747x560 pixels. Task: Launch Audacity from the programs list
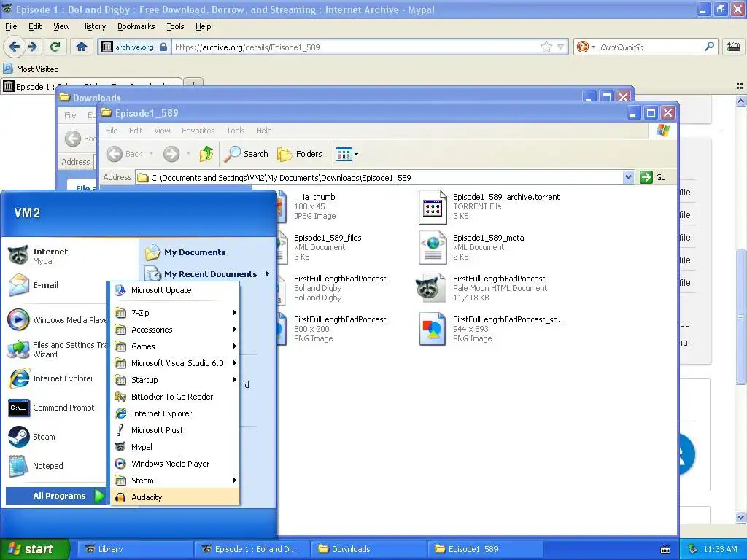coord(175,497)
